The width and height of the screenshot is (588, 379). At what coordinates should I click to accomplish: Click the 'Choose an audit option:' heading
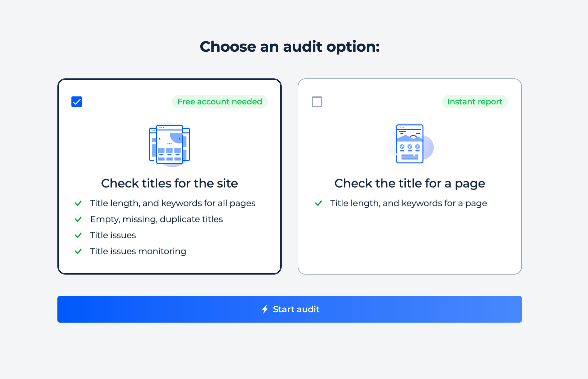coord(290,46)
